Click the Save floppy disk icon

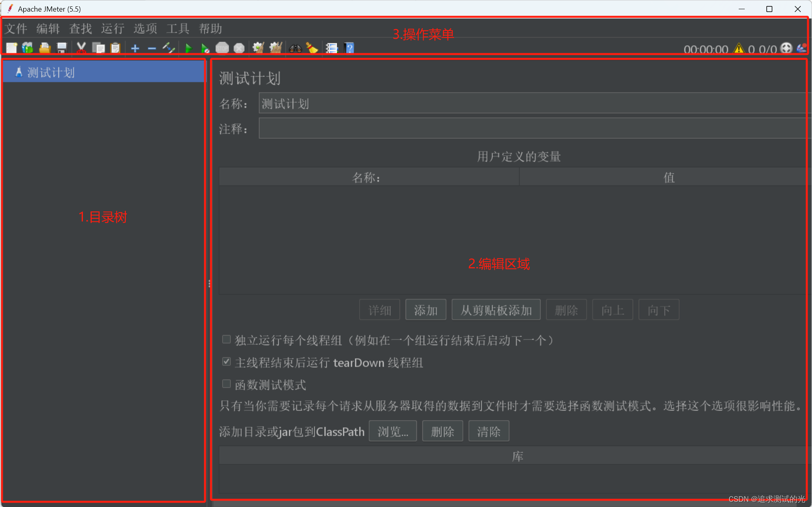(62, 48)
